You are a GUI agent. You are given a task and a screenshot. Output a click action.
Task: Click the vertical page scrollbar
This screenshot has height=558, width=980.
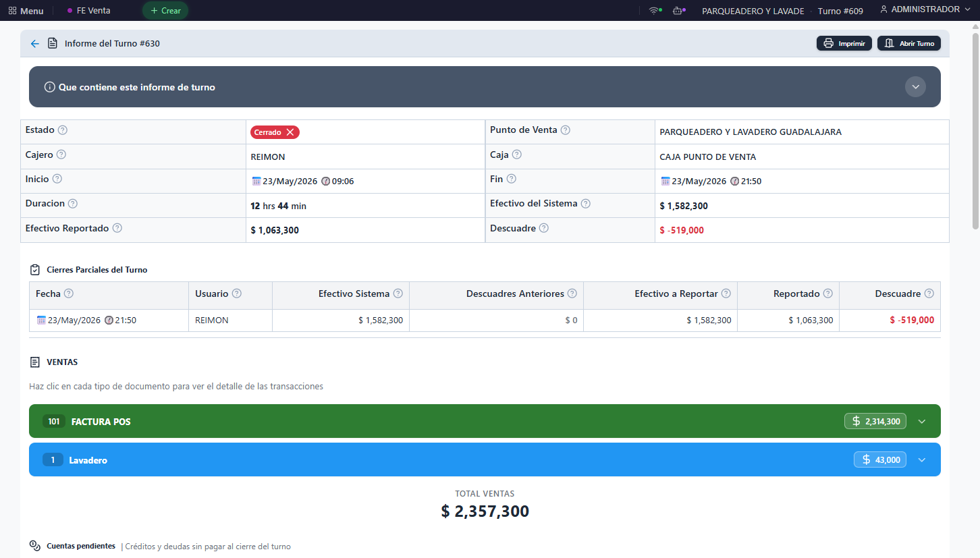pos(975,128)
